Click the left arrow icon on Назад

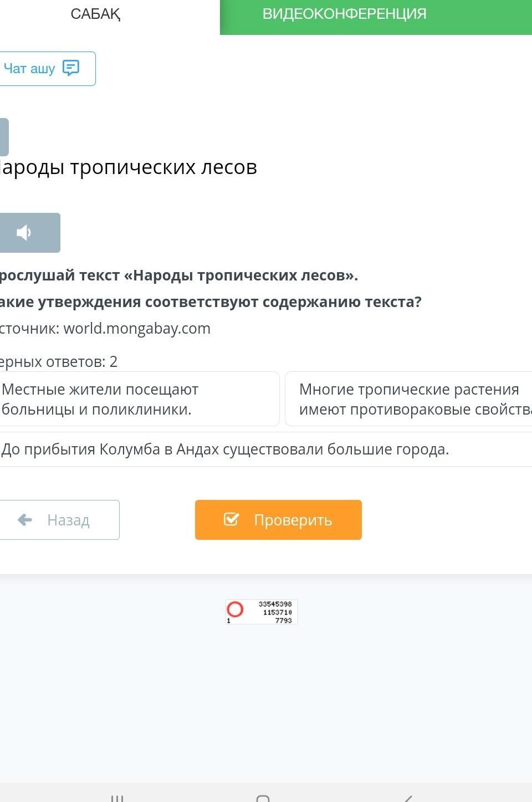click(25, 520)
